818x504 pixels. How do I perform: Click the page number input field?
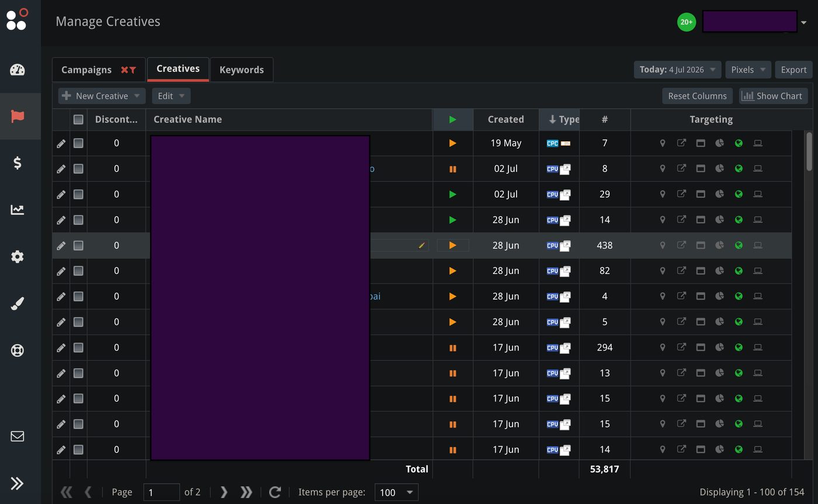161,492
